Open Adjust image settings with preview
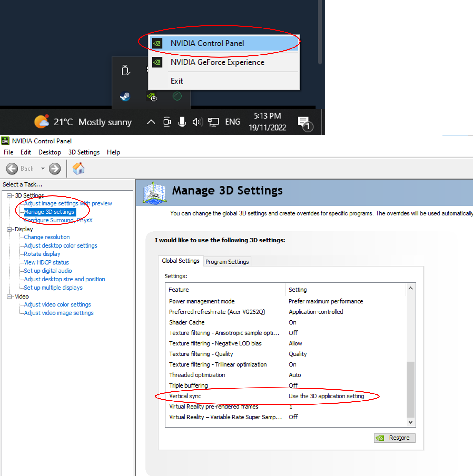 click(68, 204)
